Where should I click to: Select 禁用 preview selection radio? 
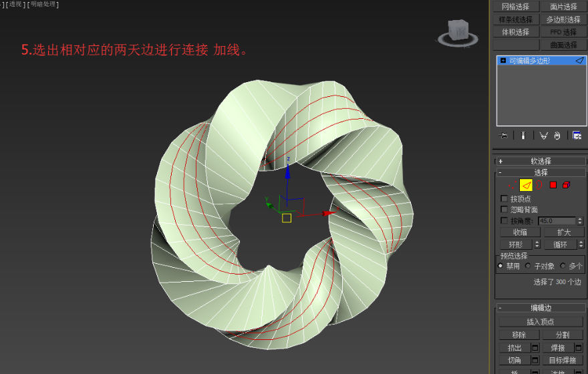pos(500,266)
